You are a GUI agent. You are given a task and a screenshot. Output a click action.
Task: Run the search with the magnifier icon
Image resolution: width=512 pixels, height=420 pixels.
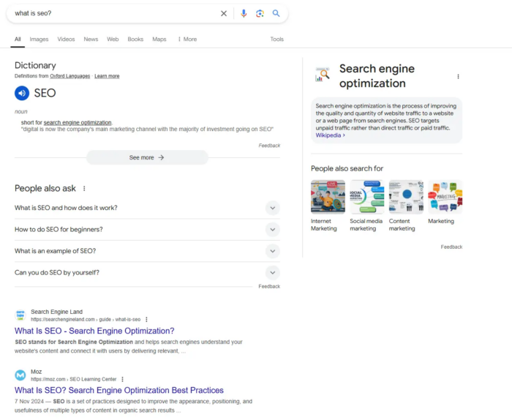click(x=276, y=13)
